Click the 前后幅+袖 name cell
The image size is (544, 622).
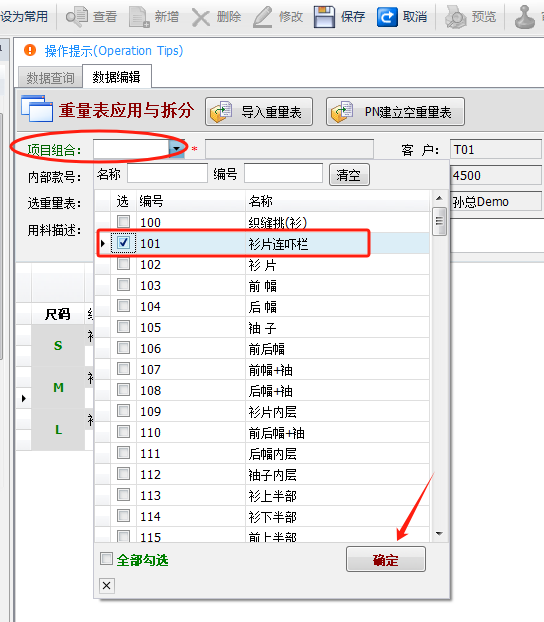[337, 432]
